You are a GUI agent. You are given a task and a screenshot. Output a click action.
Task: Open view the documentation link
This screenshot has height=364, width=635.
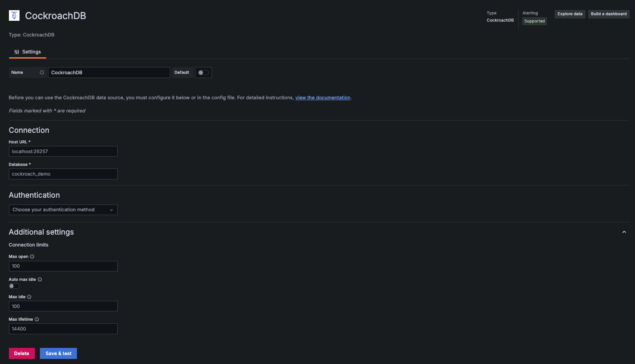coord(323,97)
